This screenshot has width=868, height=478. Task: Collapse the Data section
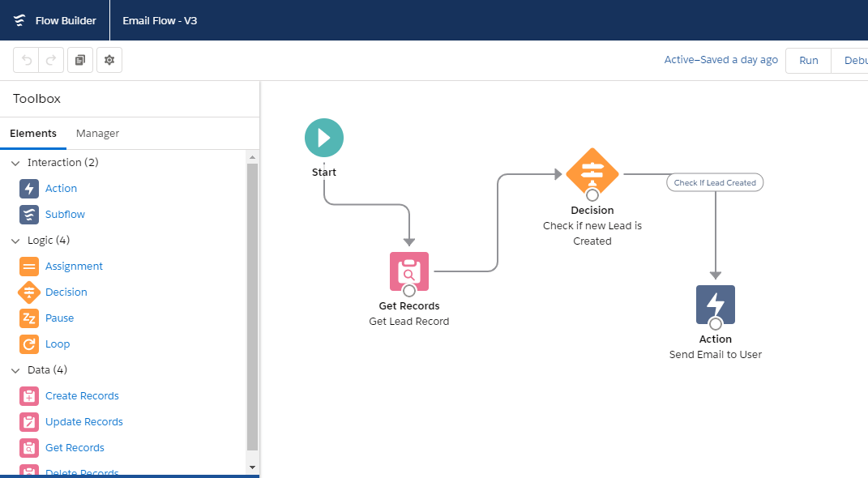pyautogui.click(x=15, y=369)
